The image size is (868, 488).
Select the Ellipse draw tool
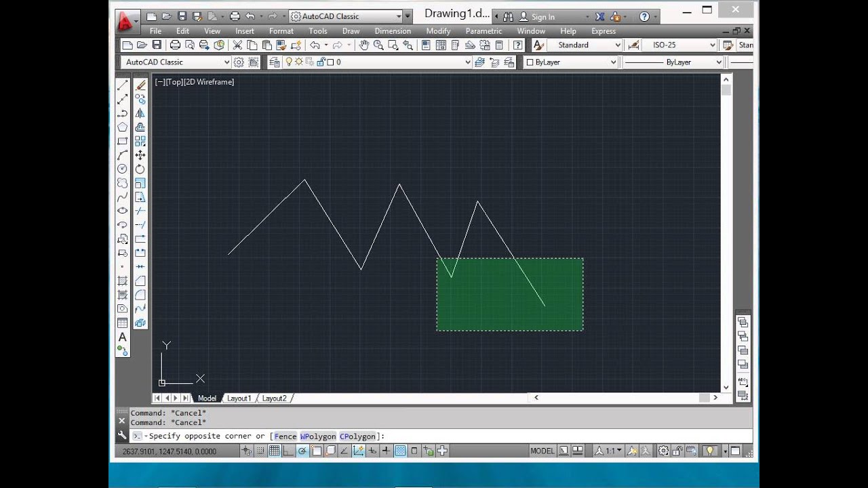(123, 211)
